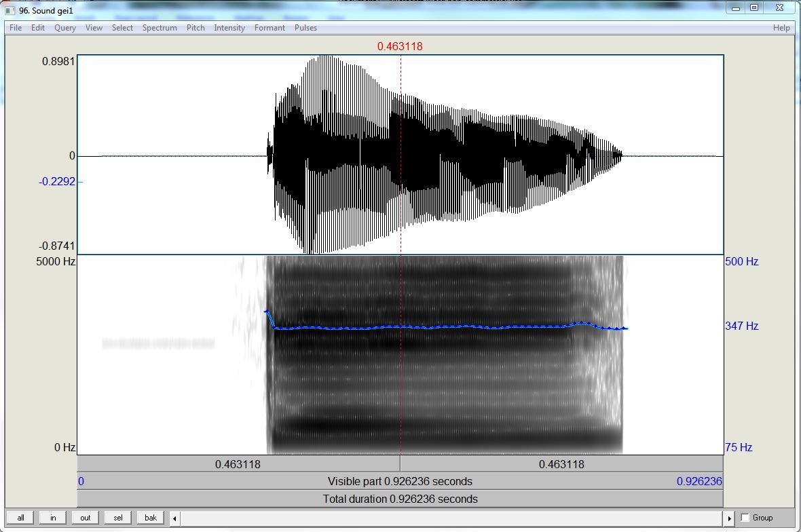Open the Intensity menu
The height and width of the screenshot is (532, 801).
pos(229,28)
